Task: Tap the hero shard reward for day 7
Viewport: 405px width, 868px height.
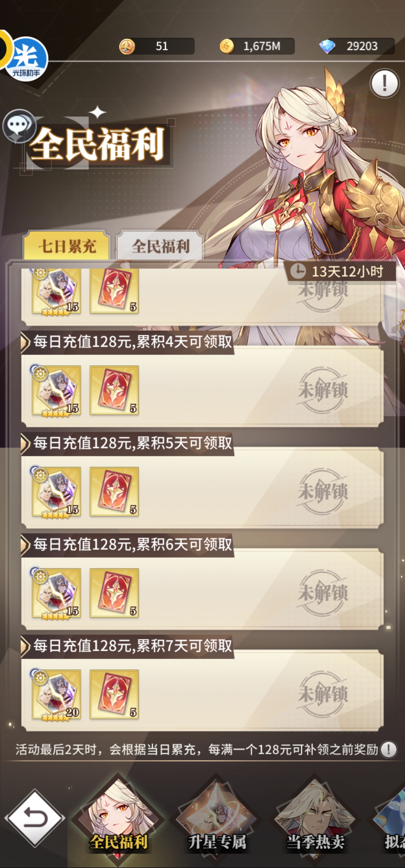Action: click(56, 695)
